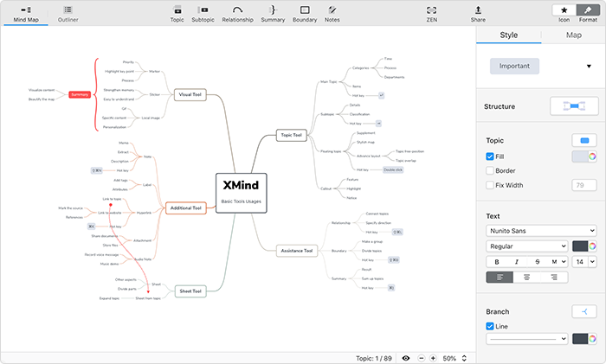The image size is (606, 364).
Task: Toggle the Fill checkbox
Action: pyautogui.click(x=490, y=156)
